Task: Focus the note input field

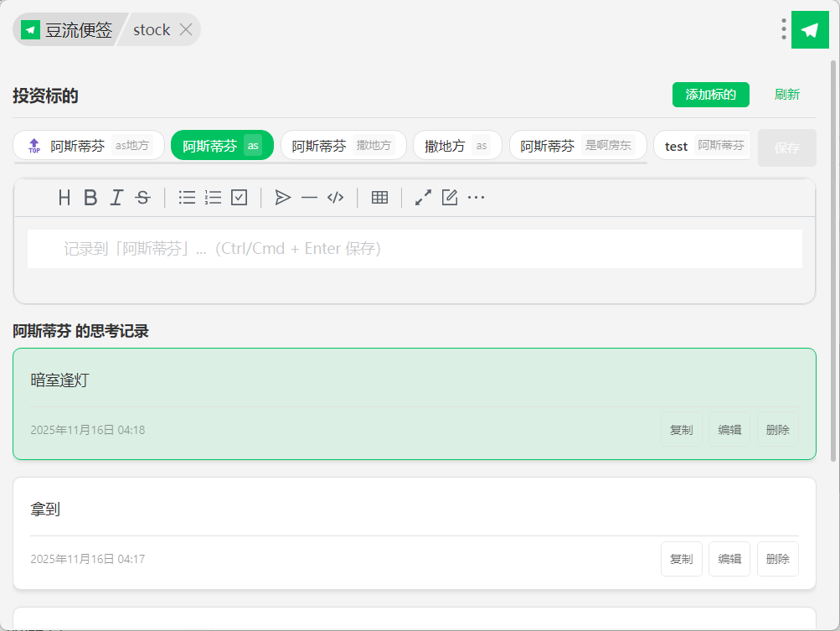Action: pos(415,249)
